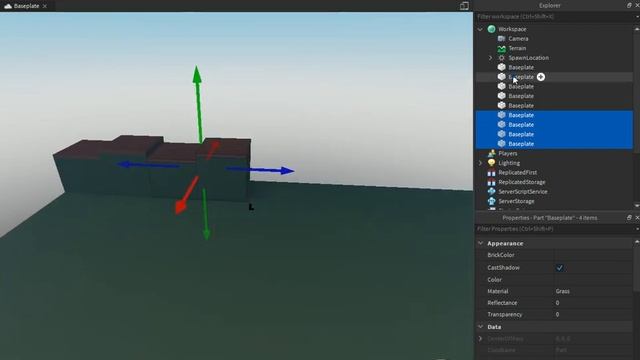640x360 pixels.
Task: Select Players in the Explorer
Action: (508, 153)
